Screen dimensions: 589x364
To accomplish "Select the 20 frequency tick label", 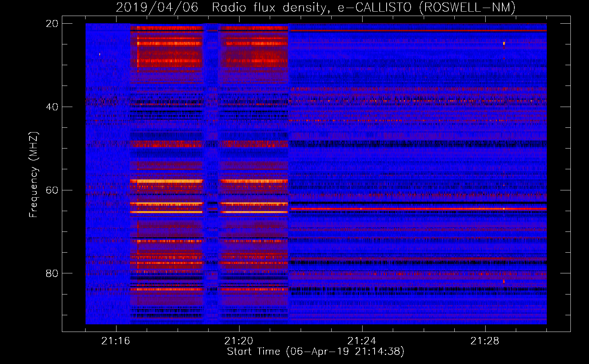I will coord(52,24).
